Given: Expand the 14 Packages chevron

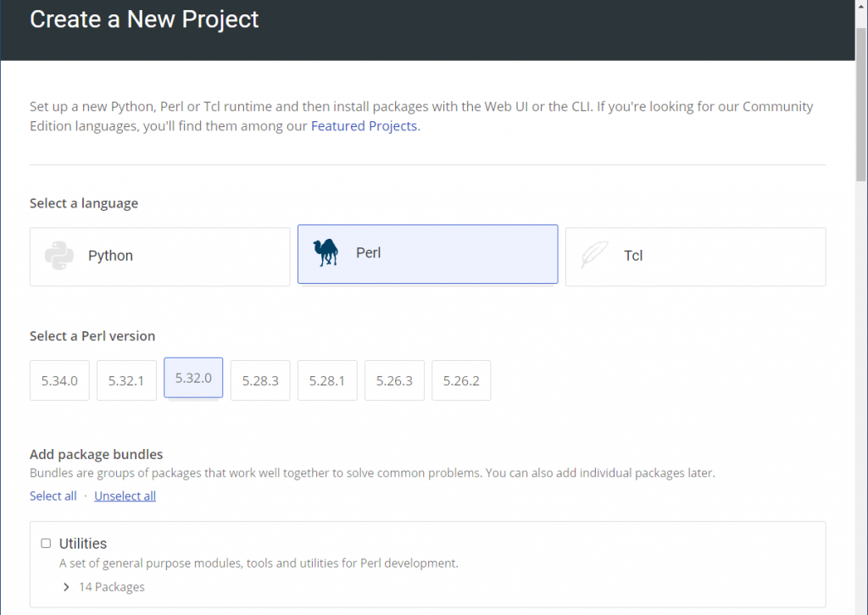Looking at the screenshot, I should tap(66, 587).
